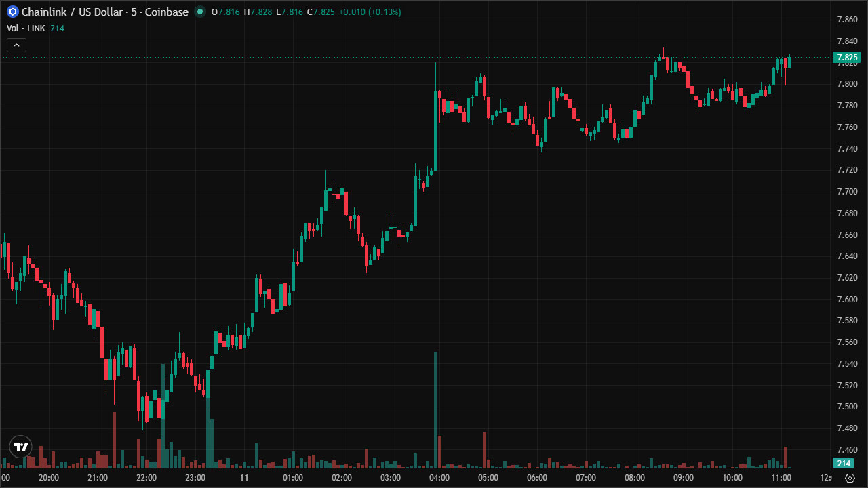Click the 05:00 time axis label
The height and width of the screenshot is (488, 868).
[488, 478]
